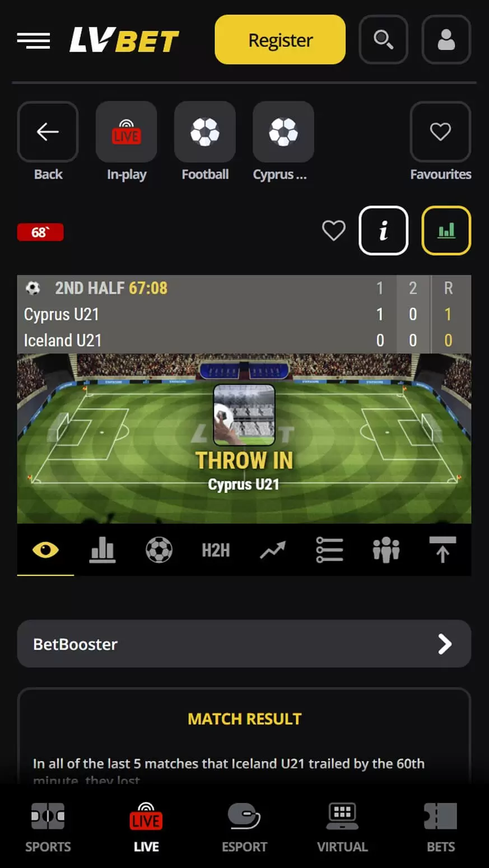Image resolution: width=489 pixels, height=868 pixels.
Task: Expand the BetBooster row
Action: click(244, 644)
